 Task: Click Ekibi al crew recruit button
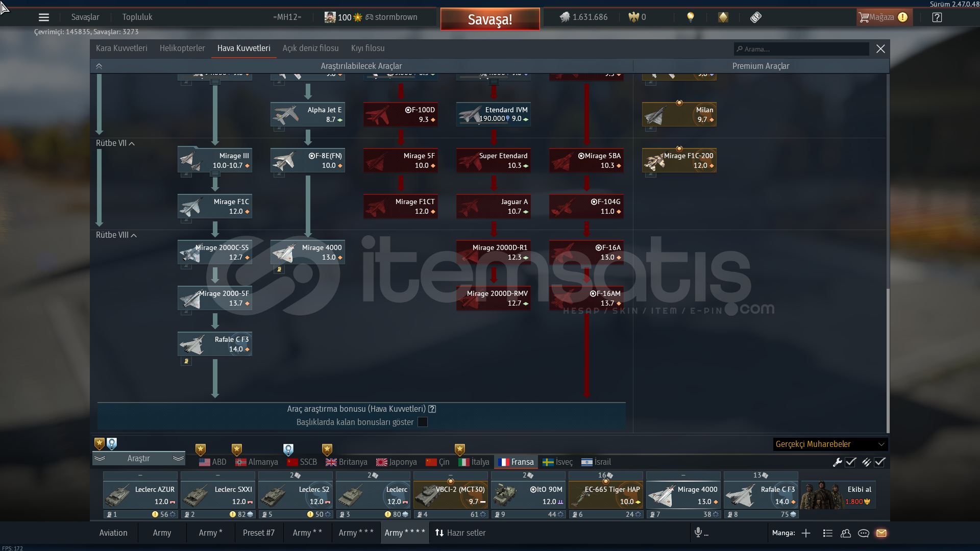[838, 495]
